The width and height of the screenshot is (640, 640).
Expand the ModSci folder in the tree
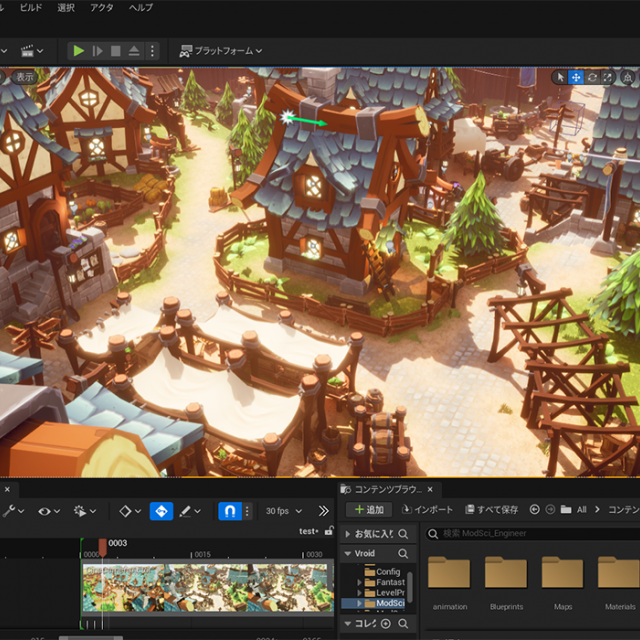point(360,603)
